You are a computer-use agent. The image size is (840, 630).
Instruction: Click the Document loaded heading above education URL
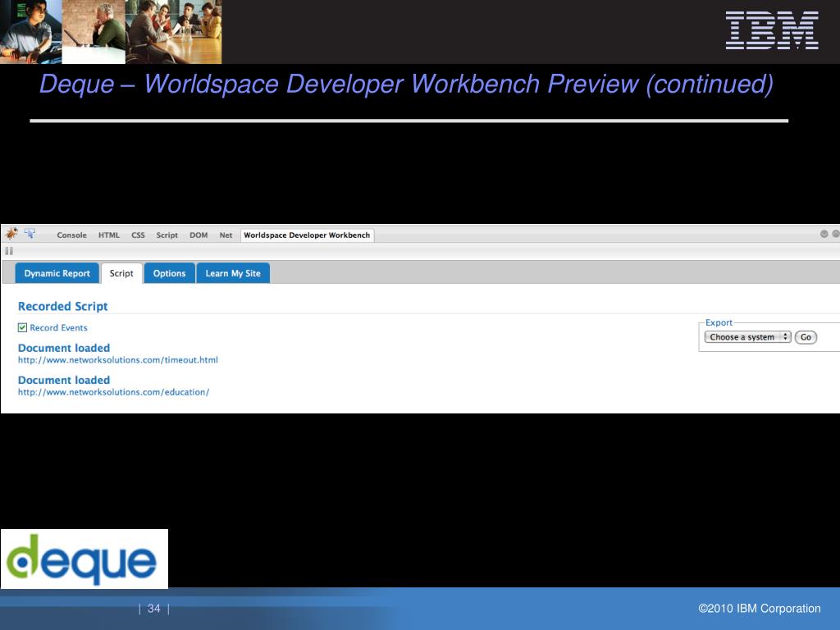(64, 381)
